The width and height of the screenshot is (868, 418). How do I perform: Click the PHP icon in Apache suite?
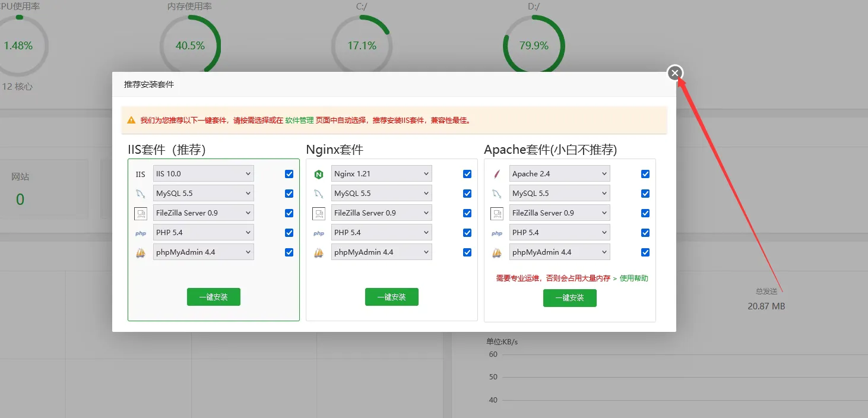pyautogui.click(x=497, y=233)
